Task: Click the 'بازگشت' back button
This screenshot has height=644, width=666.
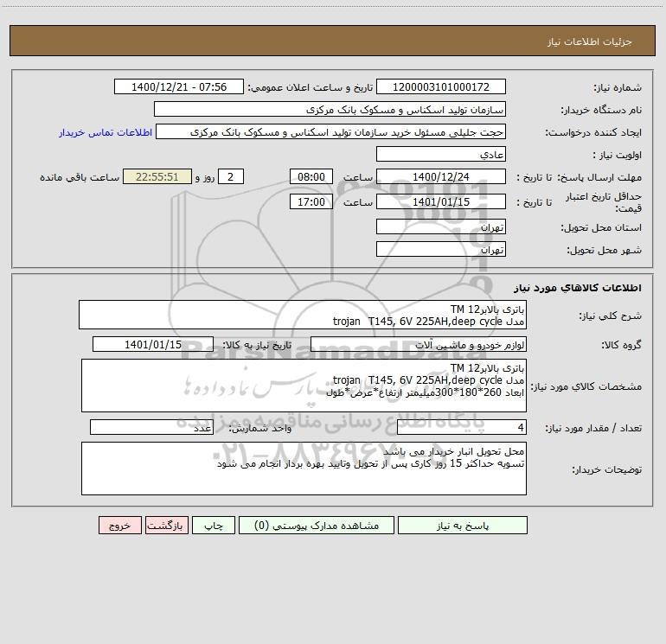Action: 166,526
